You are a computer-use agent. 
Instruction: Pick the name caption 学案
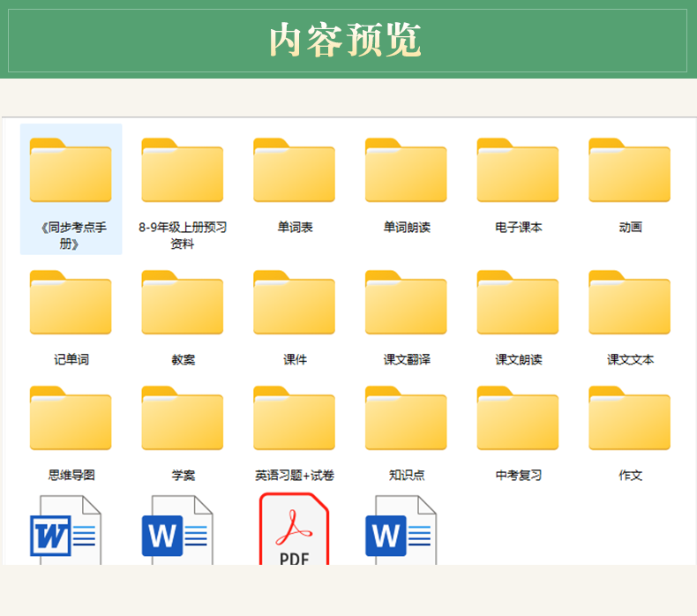click(184, 475)
